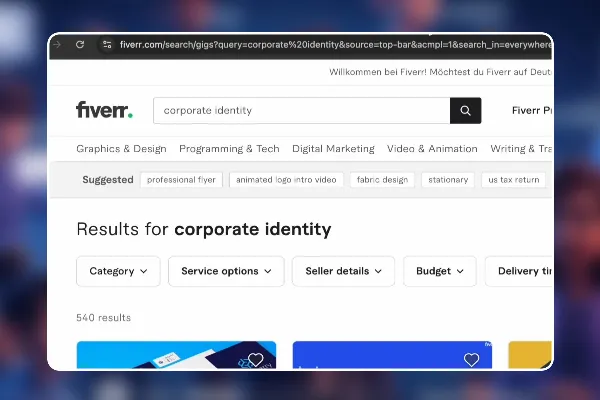This screenshot has width=600, height=400.
Task: Open site information icon in address bar
Action: [x=107, y=45]
